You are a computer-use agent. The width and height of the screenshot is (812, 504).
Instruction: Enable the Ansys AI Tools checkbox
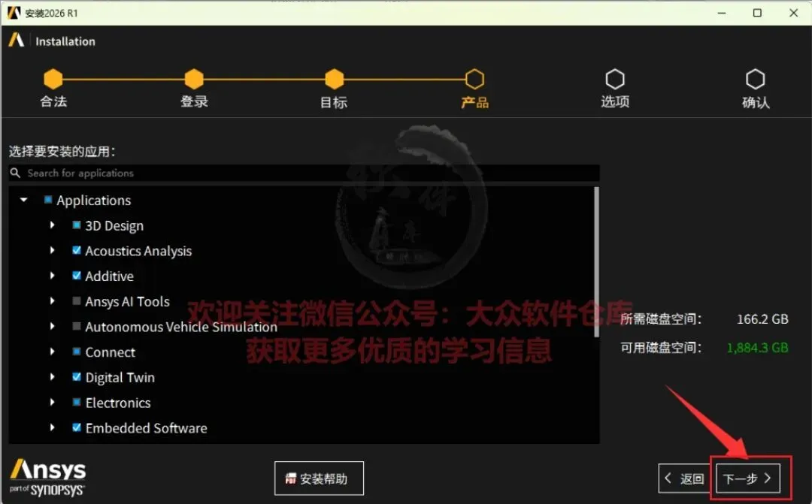77,301
